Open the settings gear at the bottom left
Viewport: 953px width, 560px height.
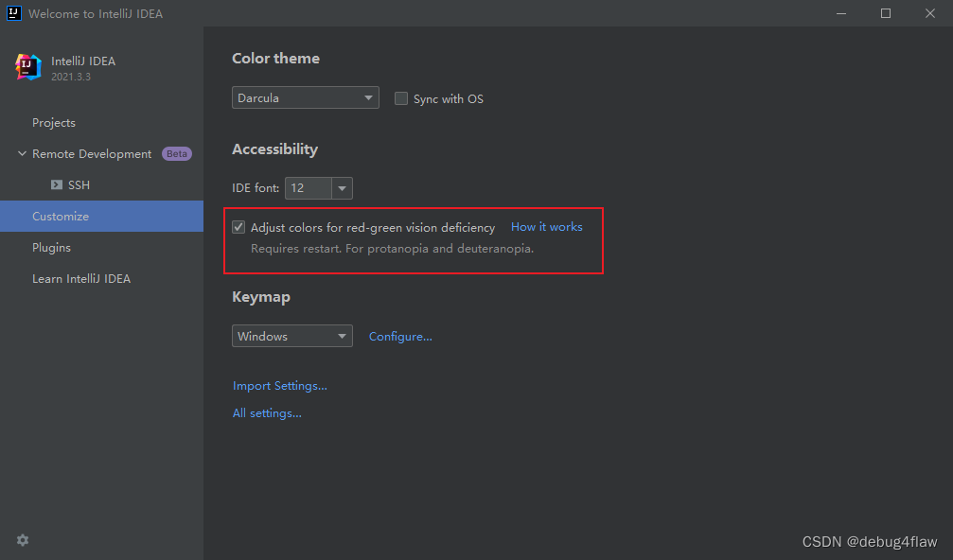click(x=23, y=540)
